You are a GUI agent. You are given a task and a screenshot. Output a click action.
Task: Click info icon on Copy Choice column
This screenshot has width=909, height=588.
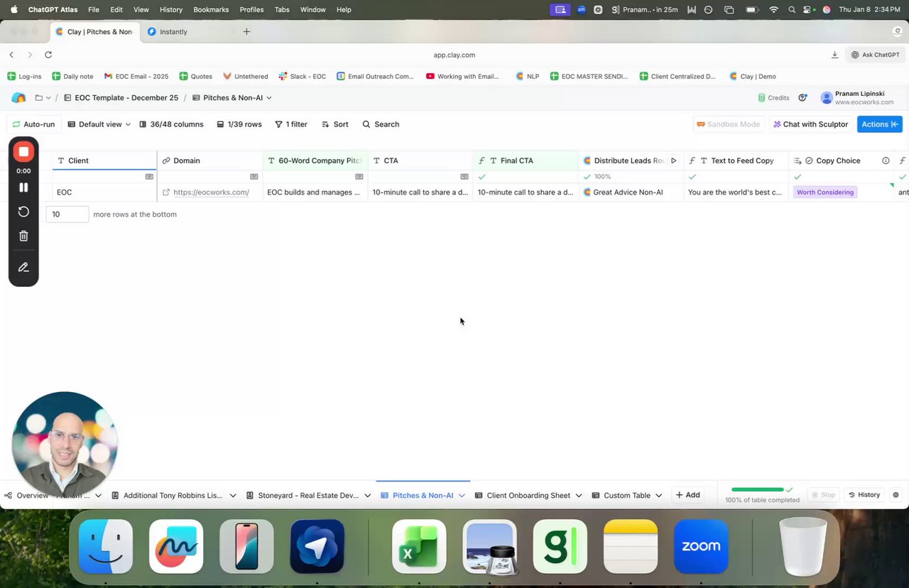886,160
